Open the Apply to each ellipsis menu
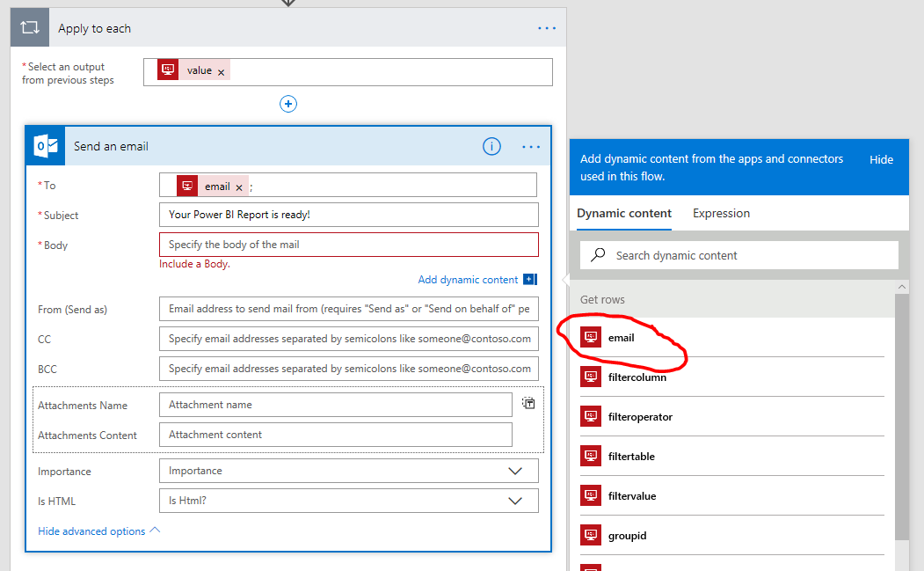 547,28
